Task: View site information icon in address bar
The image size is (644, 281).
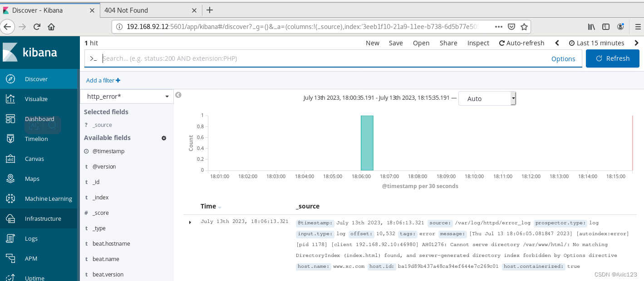Action: coord(119,27)
